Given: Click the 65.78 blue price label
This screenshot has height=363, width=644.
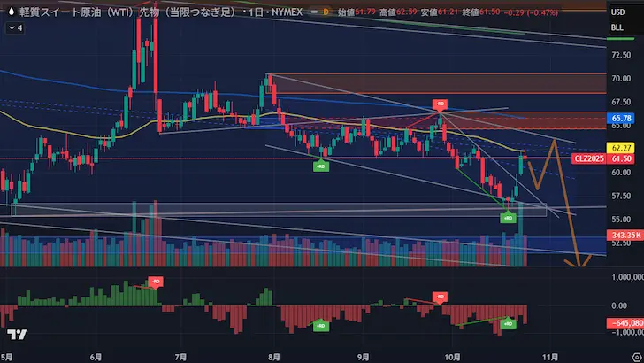Looking at the screenshot, I should (619, 118).
